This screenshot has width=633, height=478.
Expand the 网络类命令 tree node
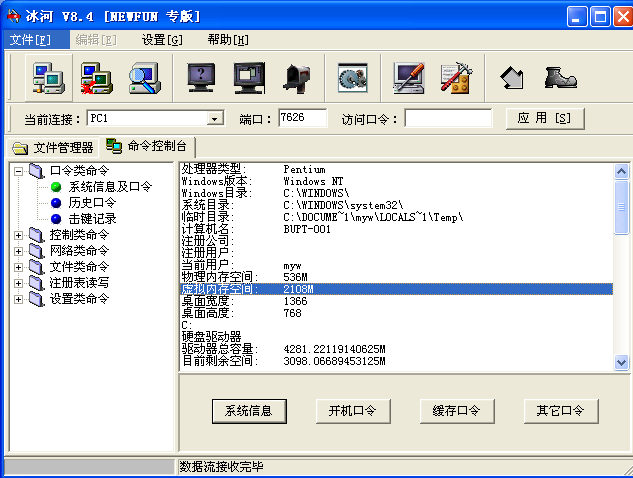pyautogui.click(x=18, y=251)
